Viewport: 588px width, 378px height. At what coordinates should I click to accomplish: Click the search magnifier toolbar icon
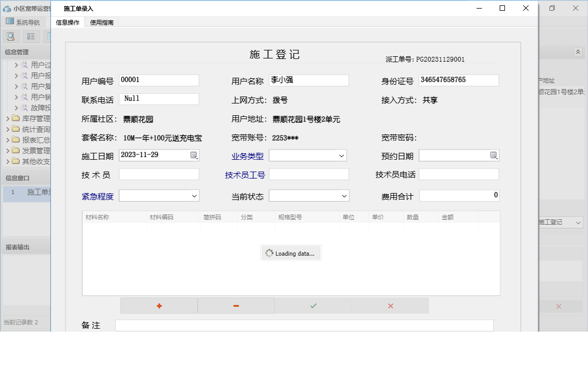click(x=11, y=36)
